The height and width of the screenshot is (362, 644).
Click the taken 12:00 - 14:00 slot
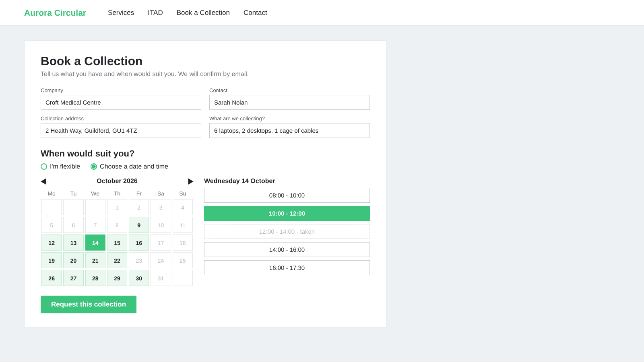coord(287,232)
